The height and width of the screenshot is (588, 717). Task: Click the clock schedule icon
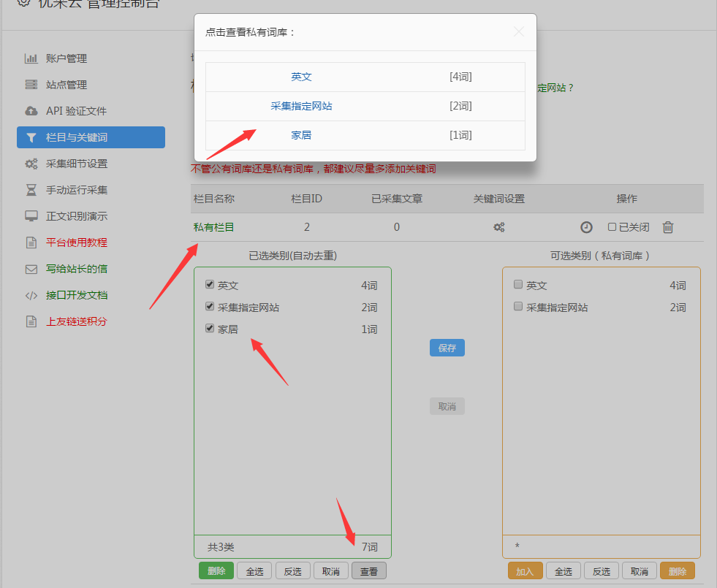pyautogui.click(x=586, y=227)
